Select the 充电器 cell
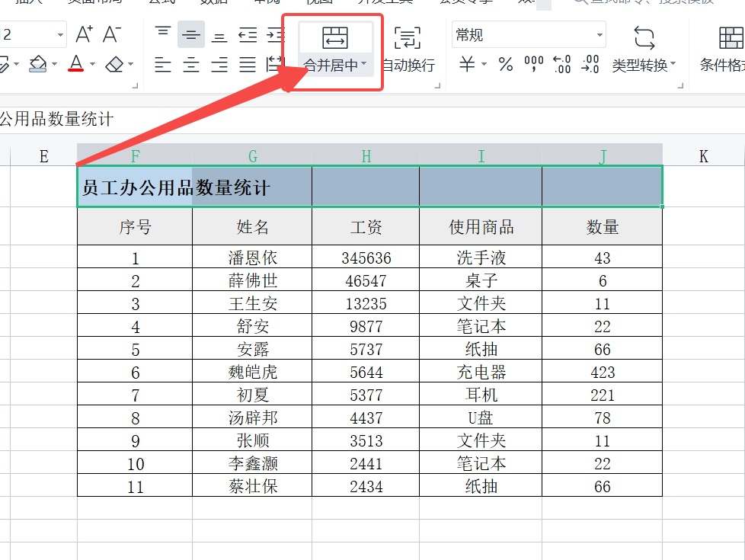Screen dimensions: 745x560 click(481, 371)
